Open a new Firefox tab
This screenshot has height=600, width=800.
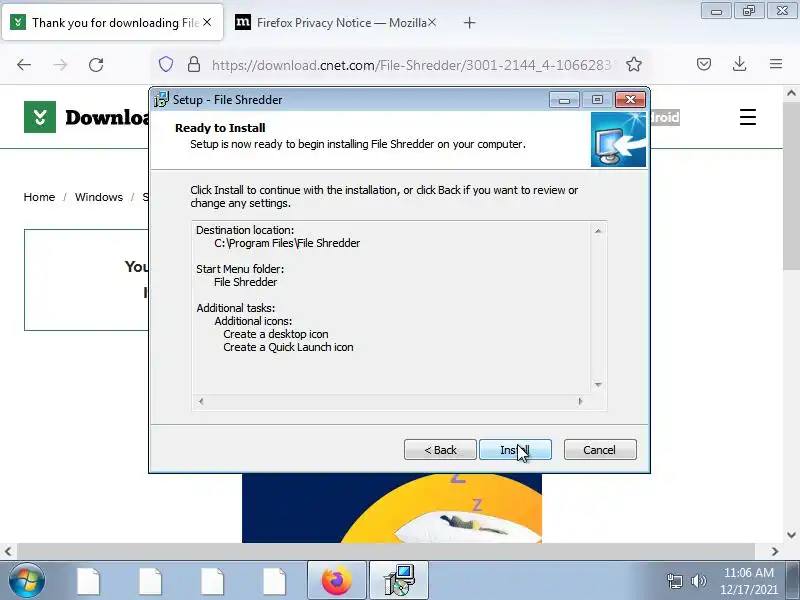(469, 22)
